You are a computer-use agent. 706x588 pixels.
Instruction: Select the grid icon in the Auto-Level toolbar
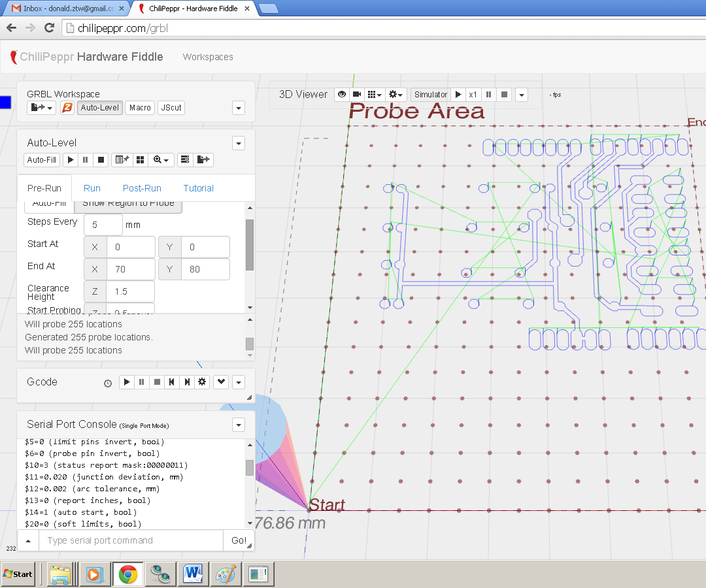[x=140, y=159]
